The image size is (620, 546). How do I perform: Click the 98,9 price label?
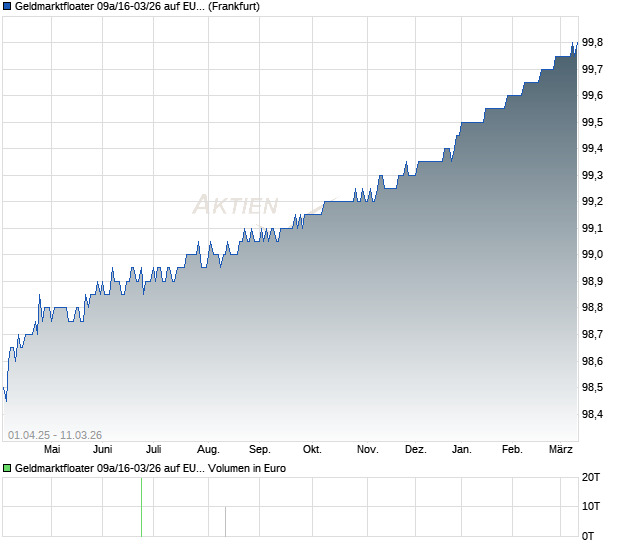[x=592, y=281]
